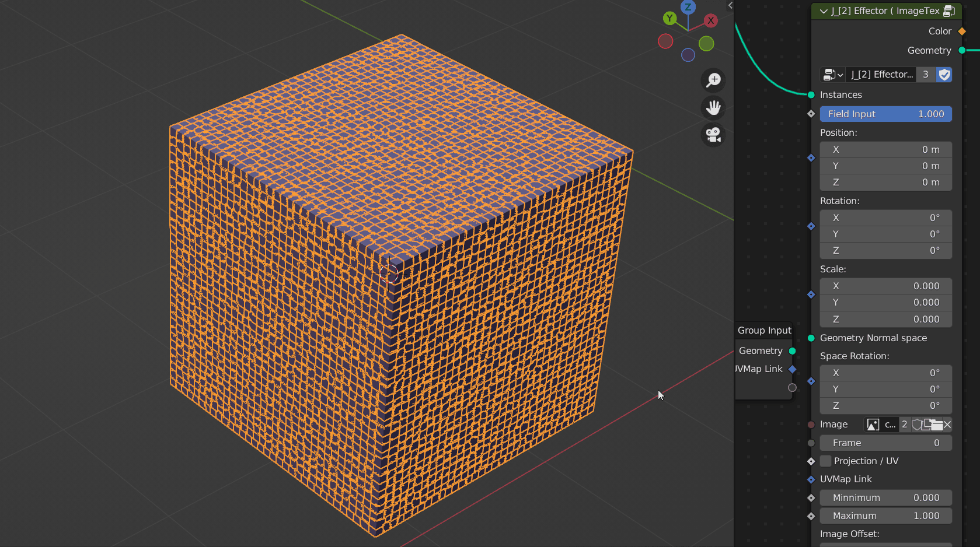Click the user count 2 next to image name
This screenshot has width=980, height=547.
click(x=904, y=424)
